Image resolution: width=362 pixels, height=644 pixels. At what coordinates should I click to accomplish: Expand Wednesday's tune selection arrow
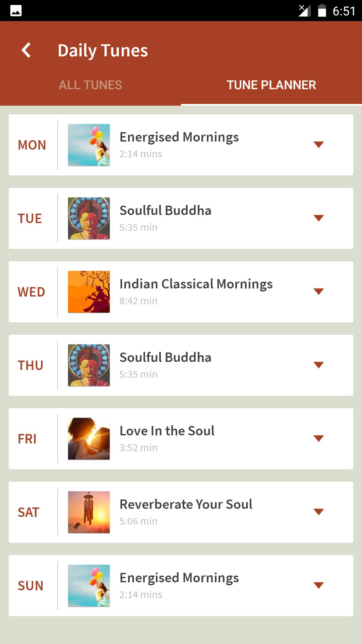tap(318, 291)
